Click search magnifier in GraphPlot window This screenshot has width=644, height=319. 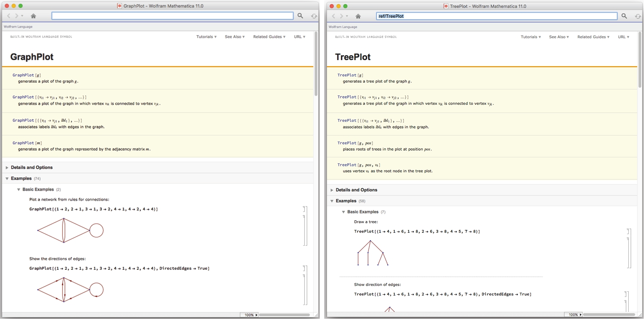[x=300, y=16]
